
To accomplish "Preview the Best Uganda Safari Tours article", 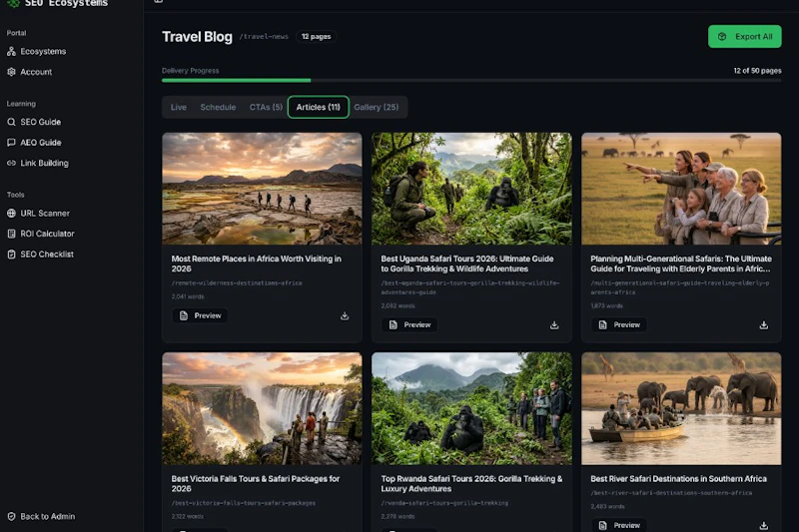I will click(409, 324).
